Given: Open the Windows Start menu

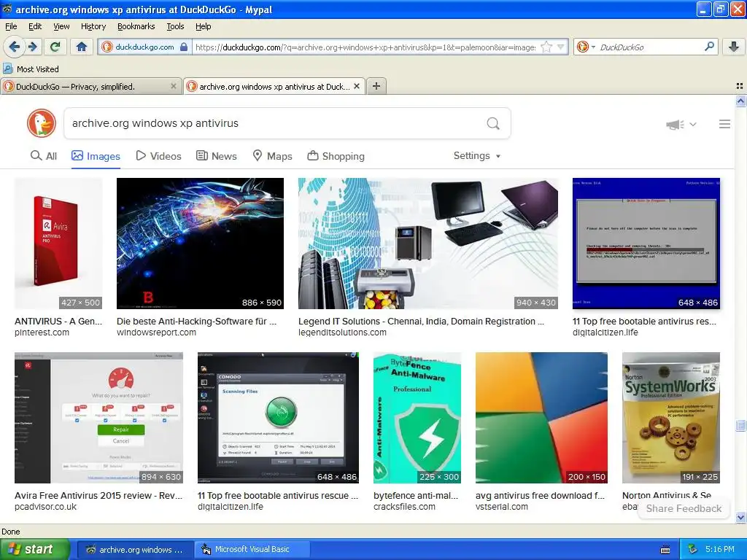Looking at the screenshot, I should 34,549.
